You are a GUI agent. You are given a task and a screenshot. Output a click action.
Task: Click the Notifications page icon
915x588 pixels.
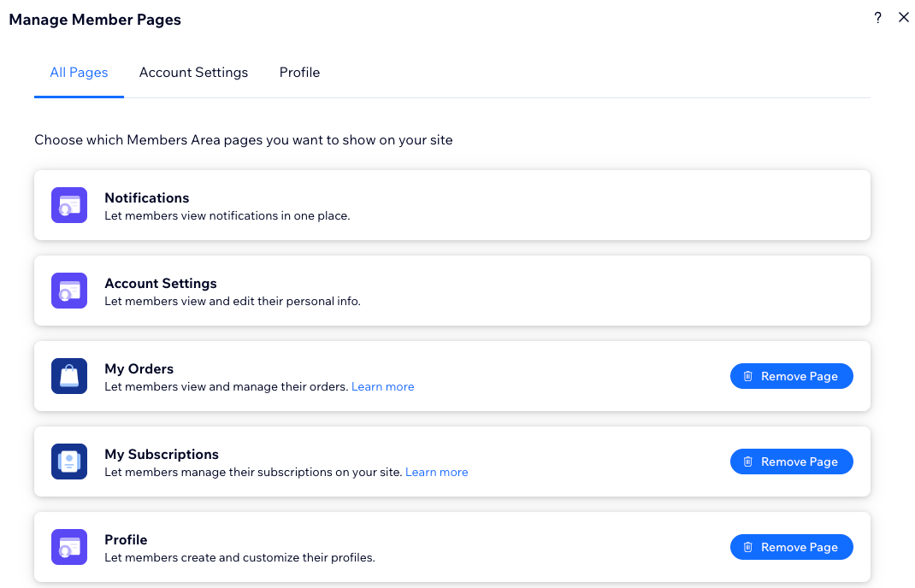pyautogui.click(x=69, y=205)
